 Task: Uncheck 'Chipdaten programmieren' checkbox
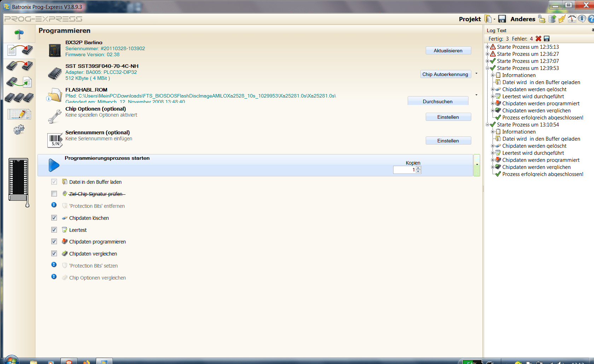(54, 241)
